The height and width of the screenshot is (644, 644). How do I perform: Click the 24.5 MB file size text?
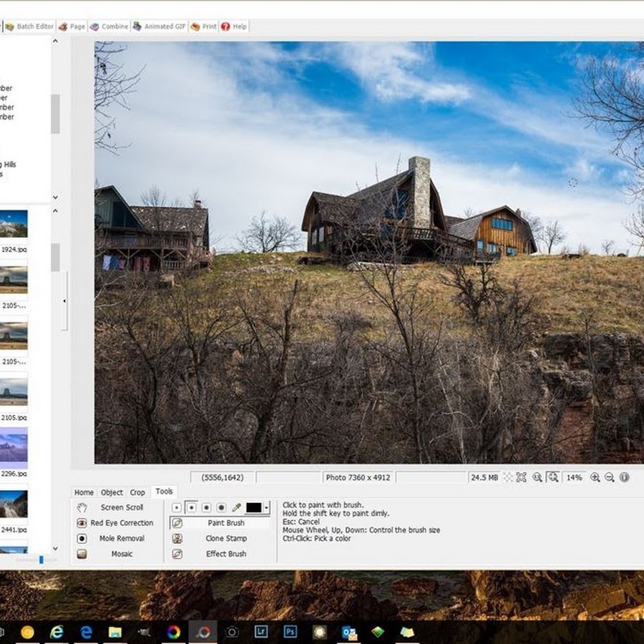[484, 478]
